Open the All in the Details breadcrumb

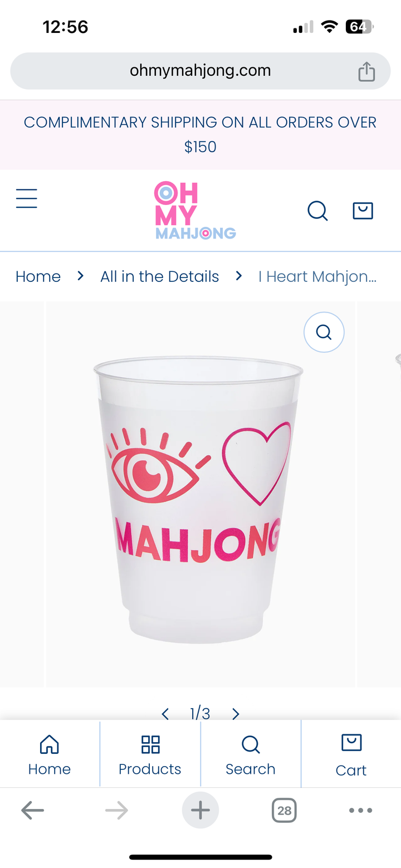click(159, 276)
